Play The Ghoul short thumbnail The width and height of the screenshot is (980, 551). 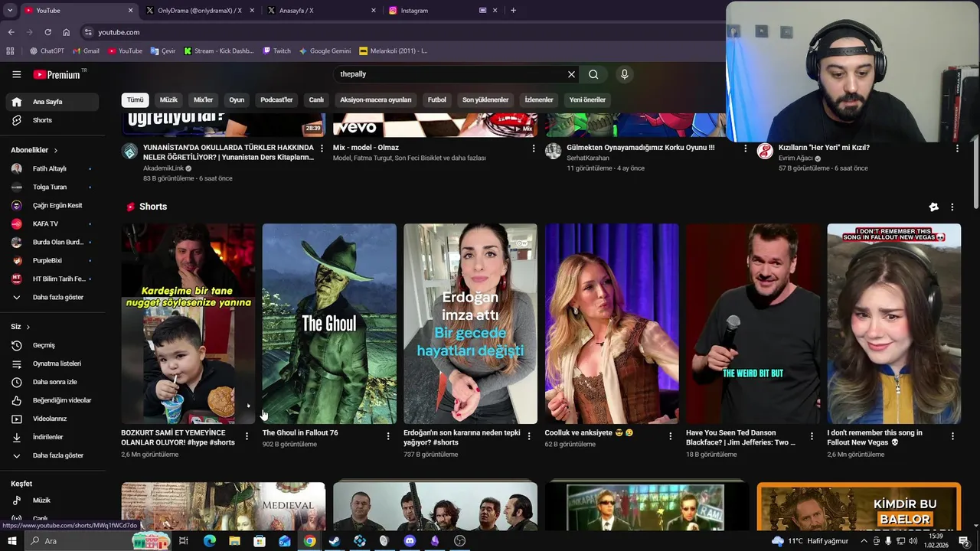[x=329, y=324]
